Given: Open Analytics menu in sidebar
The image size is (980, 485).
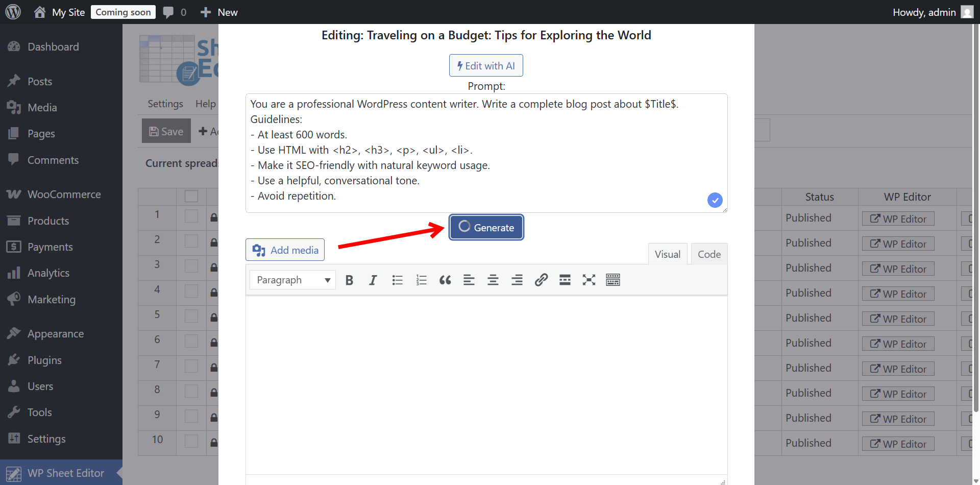Looking at the screenshot, I should click(x=61, y=273).
